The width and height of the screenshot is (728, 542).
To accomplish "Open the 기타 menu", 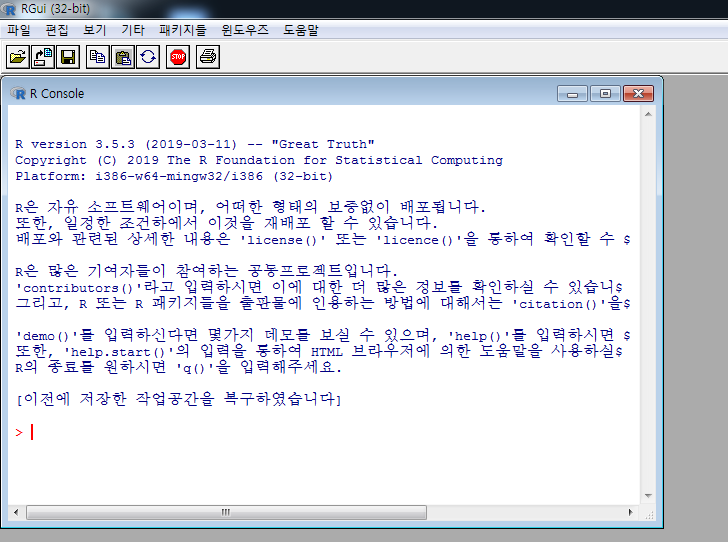I will [133, 30].
